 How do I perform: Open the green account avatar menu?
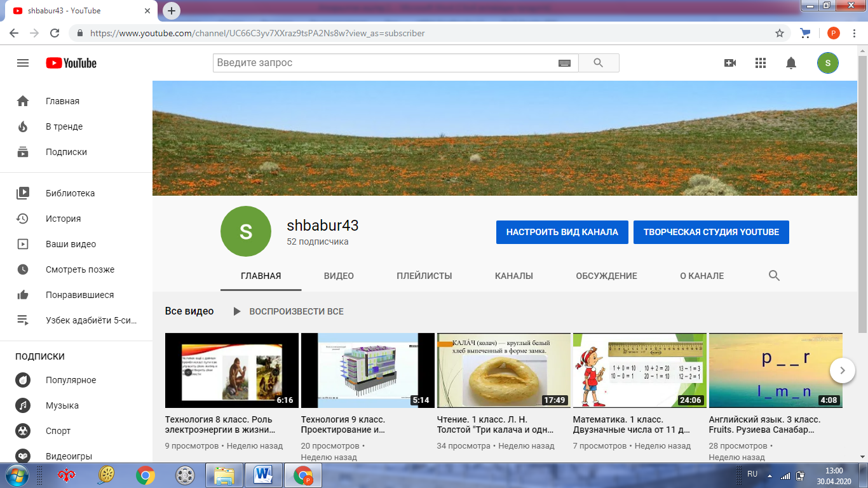827,63
